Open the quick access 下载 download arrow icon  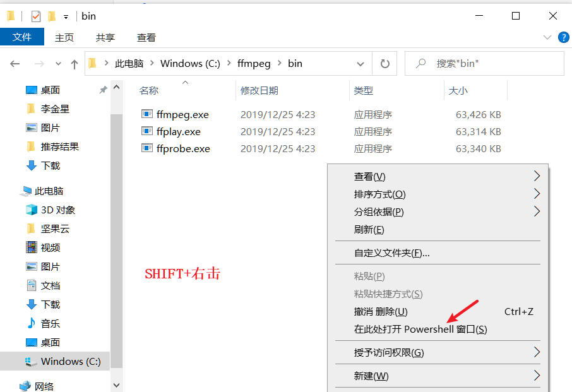(32, 165)
